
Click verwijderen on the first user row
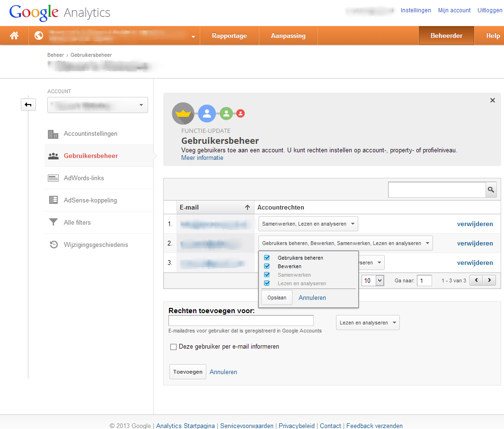tap(475, 224)
